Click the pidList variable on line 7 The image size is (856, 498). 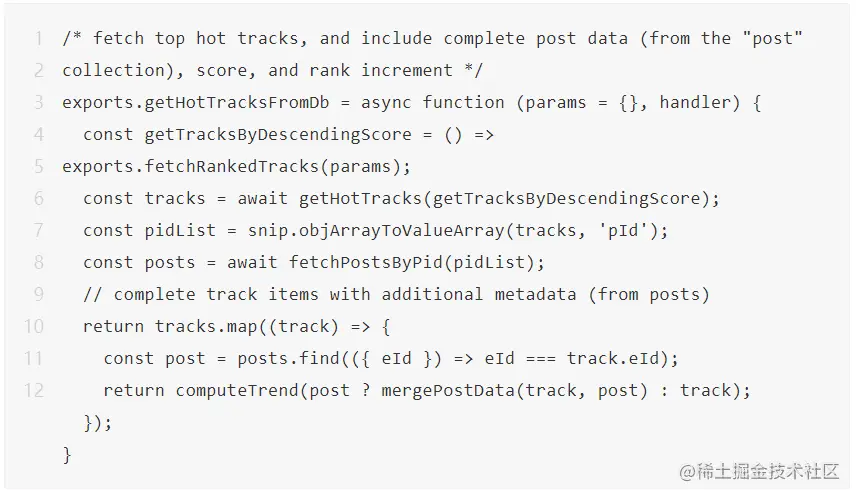tap(180, 230)
